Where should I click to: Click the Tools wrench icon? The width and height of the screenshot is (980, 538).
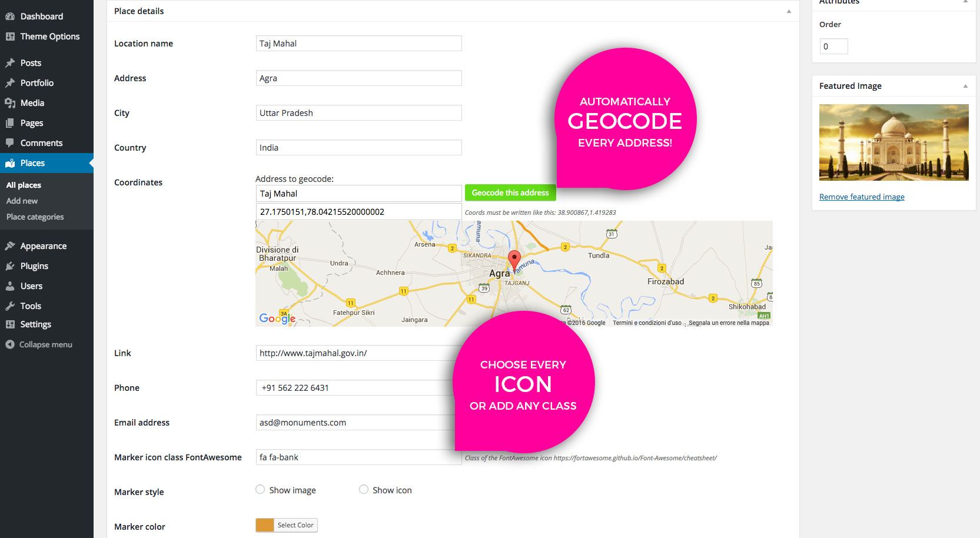click(x=10, y=306)
